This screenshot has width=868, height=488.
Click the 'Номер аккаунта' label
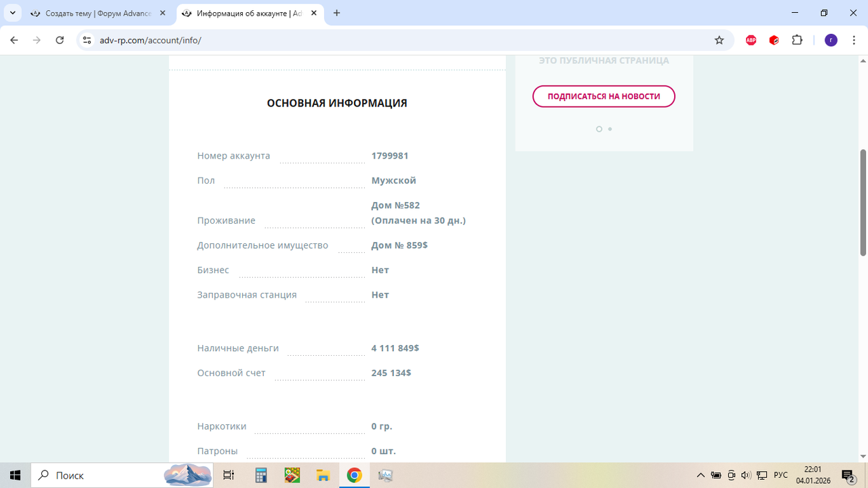pos(233,156)
